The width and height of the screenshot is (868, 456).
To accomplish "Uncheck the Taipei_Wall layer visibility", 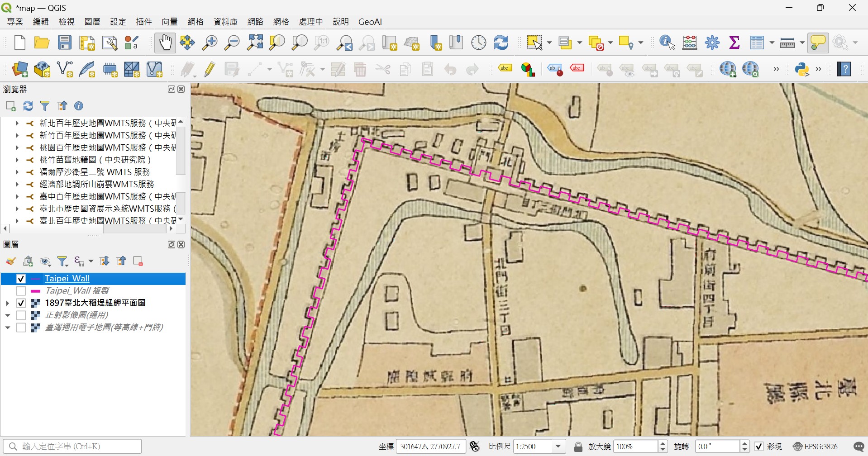I will [x=21, y=279].
